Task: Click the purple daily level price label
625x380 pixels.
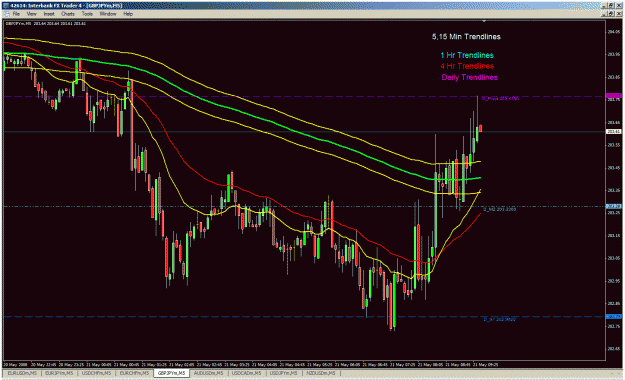Action: pos(500,98)
